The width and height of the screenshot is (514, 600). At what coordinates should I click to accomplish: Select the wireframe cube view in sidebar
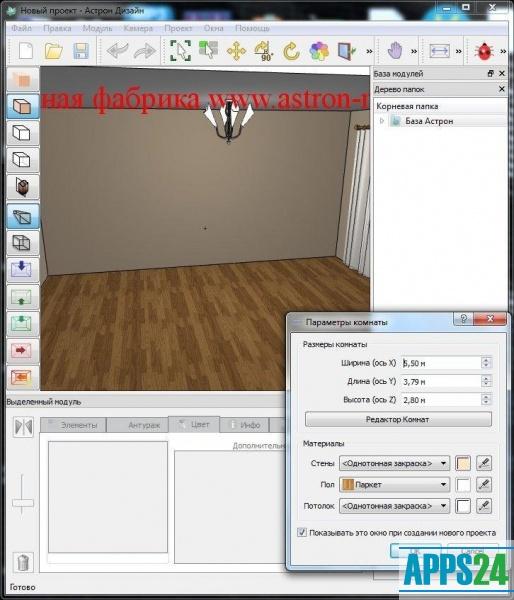click(22, 243)
